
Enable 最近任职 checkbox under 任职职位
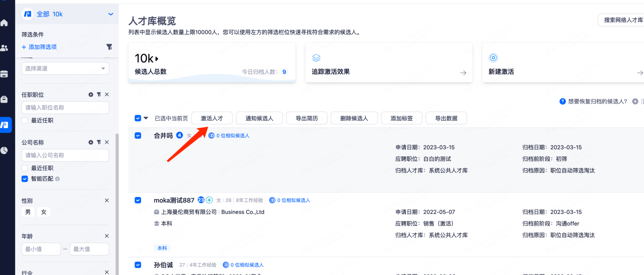tap(25, 120)
